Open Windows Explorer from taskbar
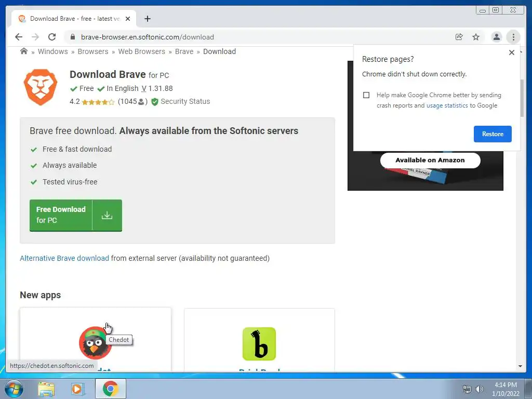532x399 pixels. point(46,389)
